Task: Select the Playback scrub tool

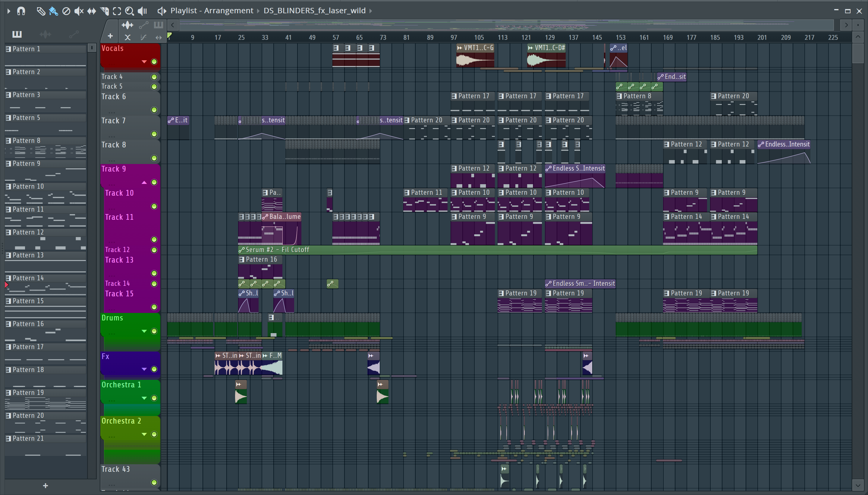Action: [x=142, y=11]
